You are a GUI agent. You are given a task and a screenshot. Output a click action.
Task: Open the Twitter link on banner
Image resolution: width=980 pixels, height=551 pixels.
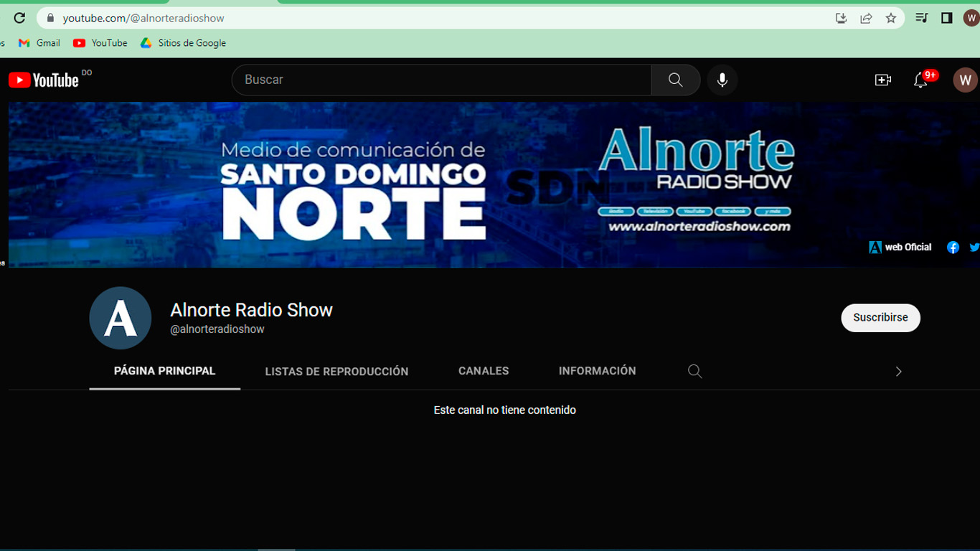(974, 247)
